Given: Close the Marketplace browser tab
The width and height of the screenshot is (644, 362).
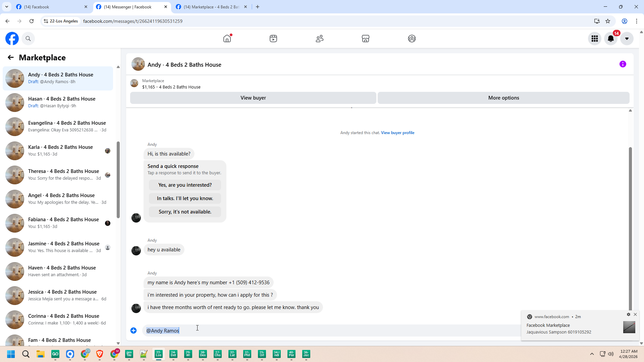Looking at the screenshot, I should (x=246, y=7).
